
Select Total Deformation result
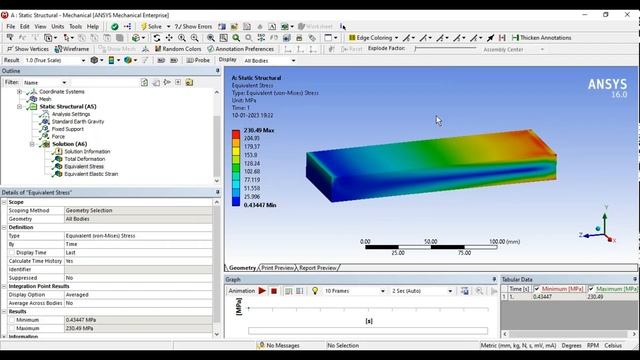(x=84, y=159)
